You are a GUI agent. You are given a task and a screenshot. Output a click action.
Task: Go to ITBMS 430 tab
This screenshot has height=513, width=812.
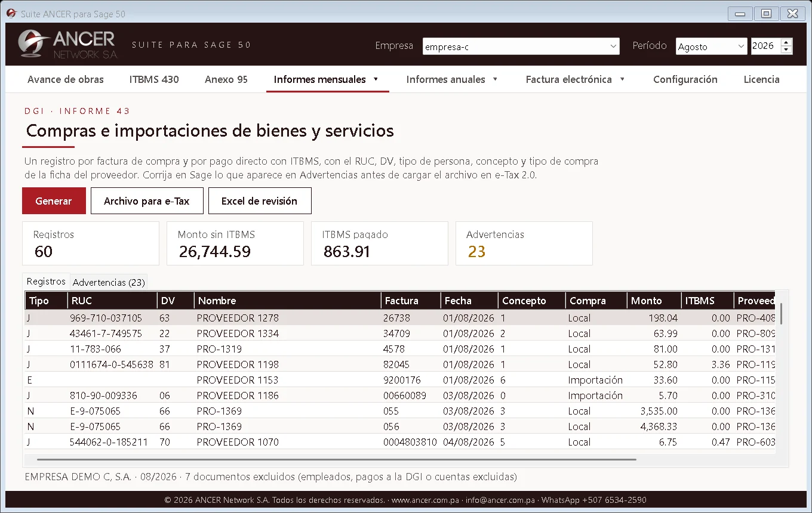(154, 79)
